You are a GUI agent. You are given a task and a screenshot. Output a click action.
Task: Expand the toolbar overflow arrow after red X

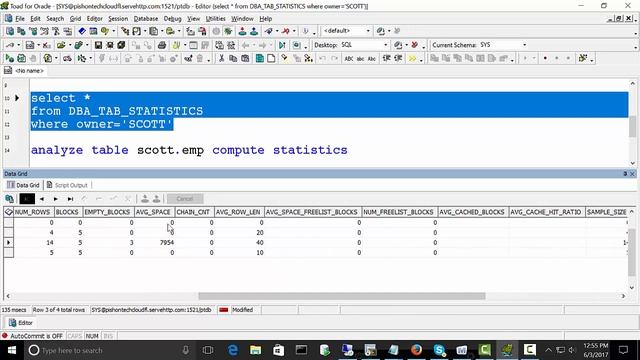424,47
